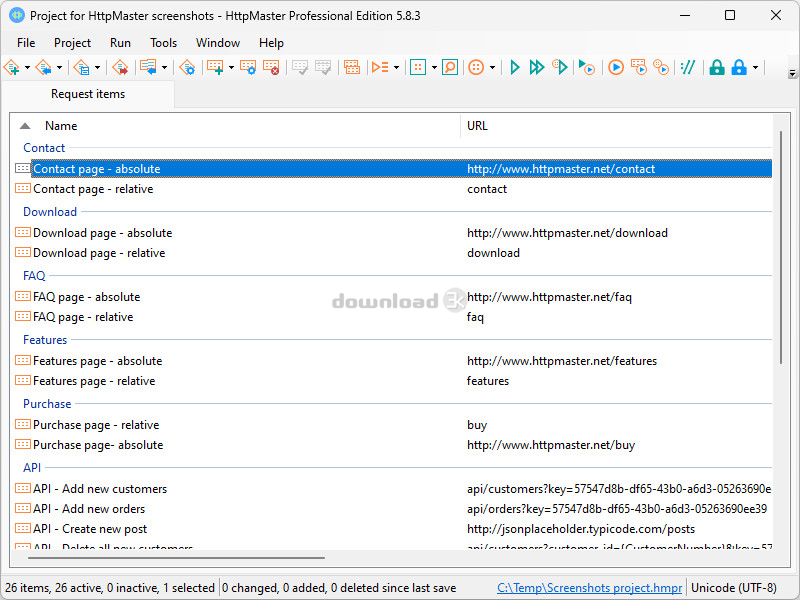Viewport: 800px width, 600px height.
Task: Open the dropdown beside the blue padlock
Action: (755, 67)
